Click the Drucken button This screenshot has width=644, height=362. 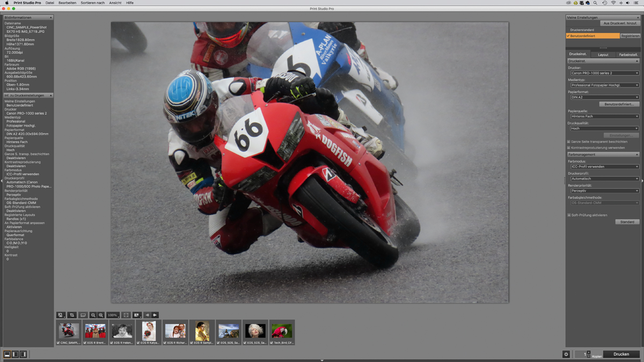621,354
